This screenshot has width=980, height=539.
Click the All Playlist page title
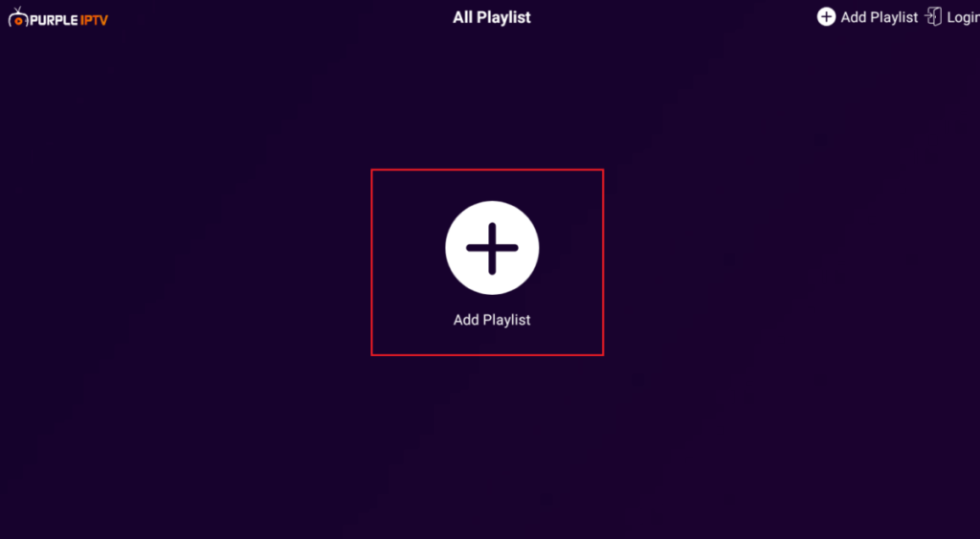tap(492, 17)
